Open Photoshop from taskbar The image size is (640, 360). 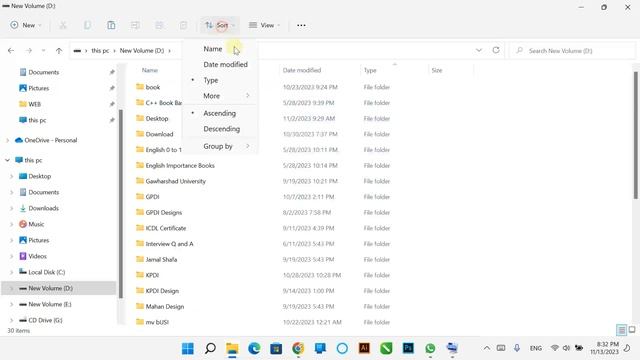tap(408, 348)
